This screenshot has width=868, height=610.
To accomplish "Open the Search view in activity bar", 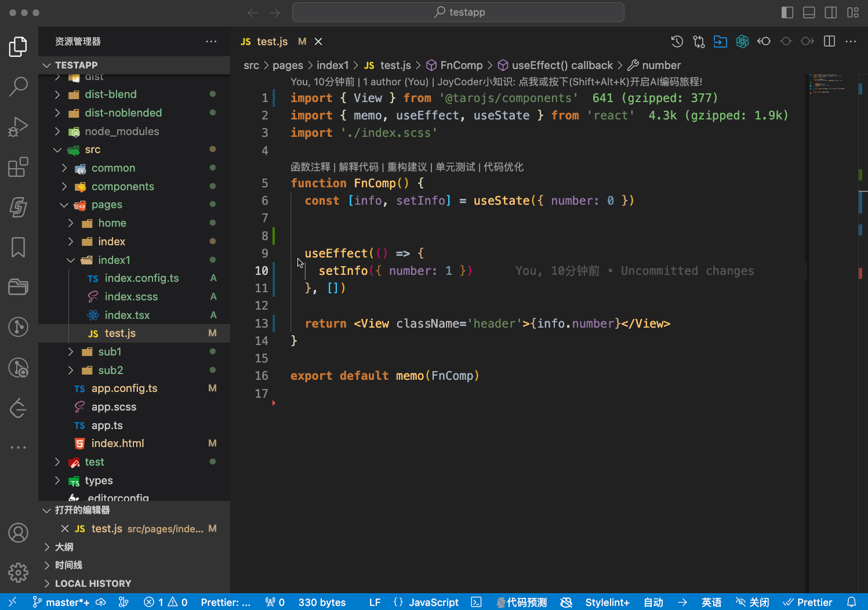I will point(19,86).
